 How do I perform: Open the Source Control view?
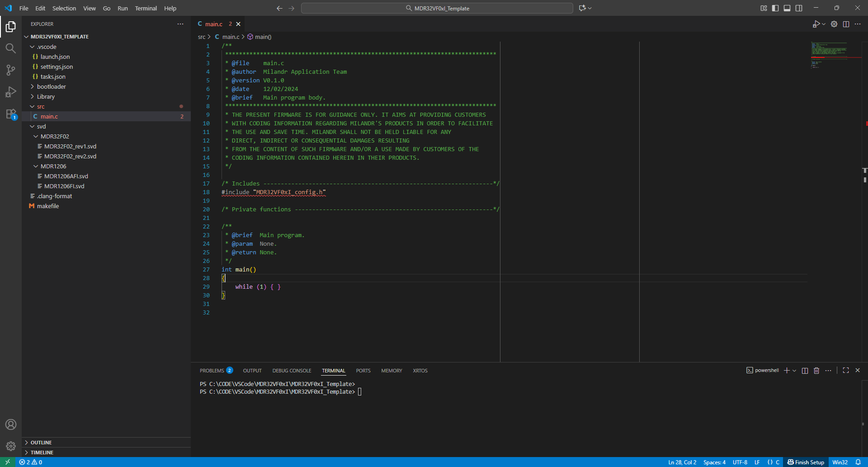point(10,70)
